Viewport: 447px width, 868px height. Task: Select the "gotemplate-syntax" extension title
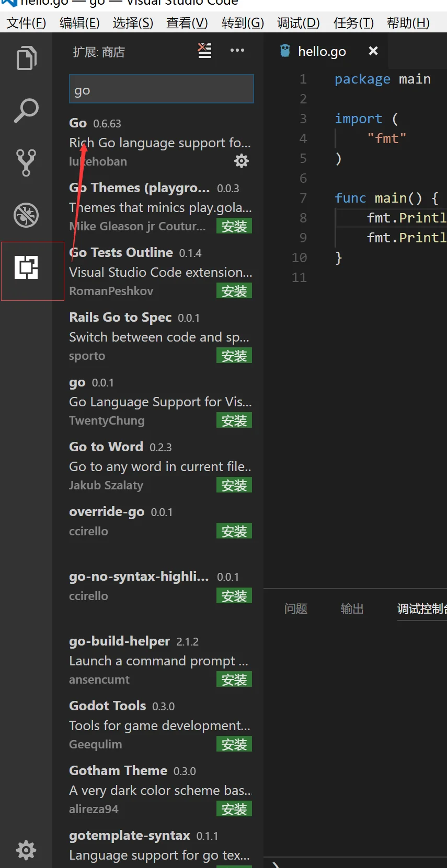click(130, 836)
